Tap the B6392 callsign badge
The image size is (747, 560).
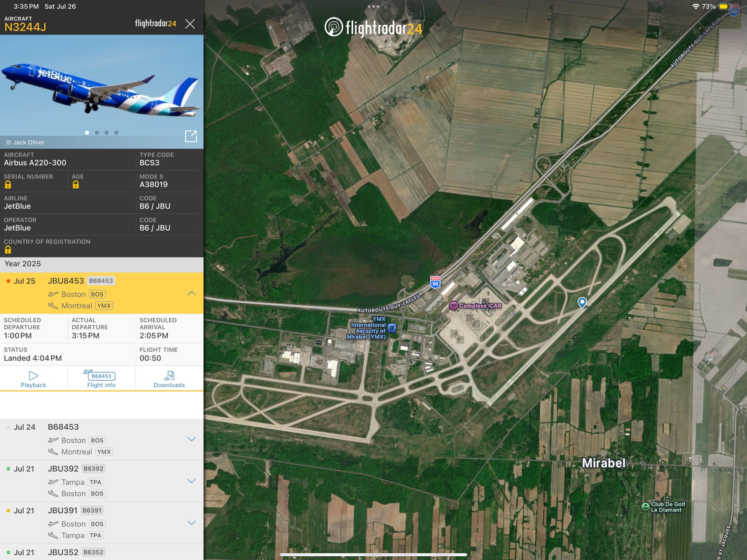[x=93, y=469]
